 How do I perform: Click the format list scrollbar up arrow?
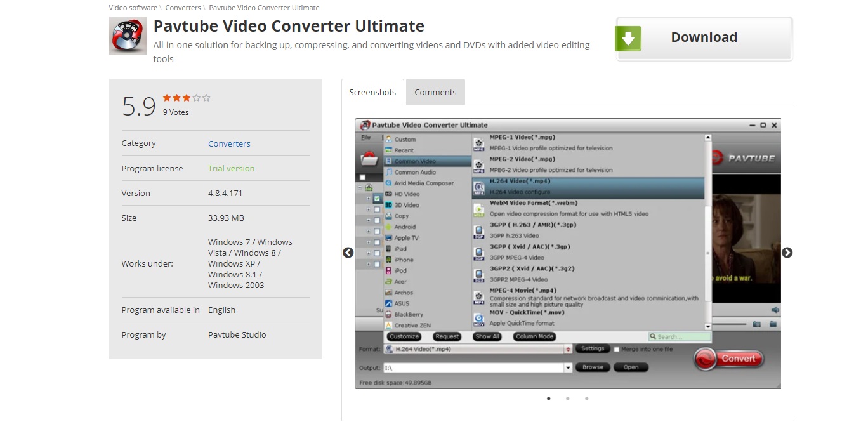[x=708, y=138]
